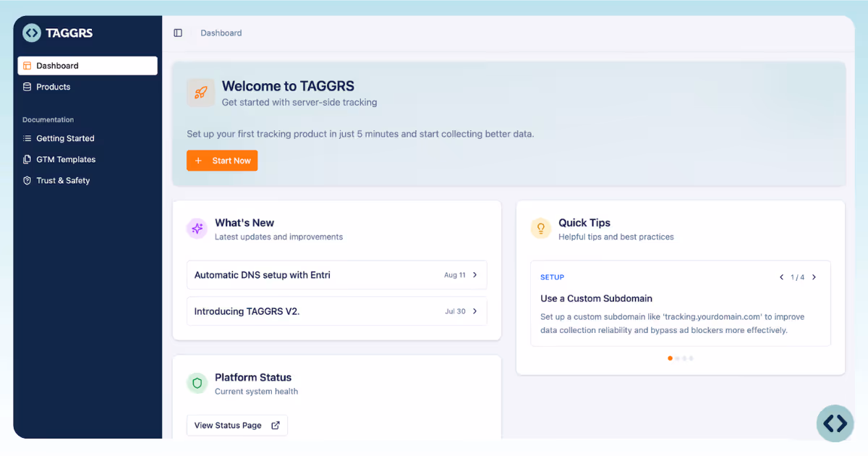This screenshot has width=868, height=456.
Task: Expand chevron on the Aug 11 update row
Action: [x=475, y=275]
